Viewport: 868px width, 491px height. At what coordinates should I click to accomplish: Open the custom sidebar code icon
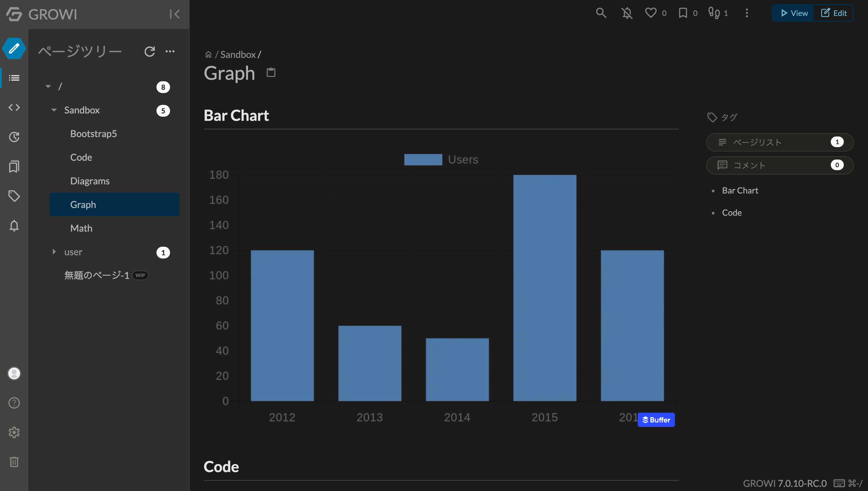coord(14,108)
